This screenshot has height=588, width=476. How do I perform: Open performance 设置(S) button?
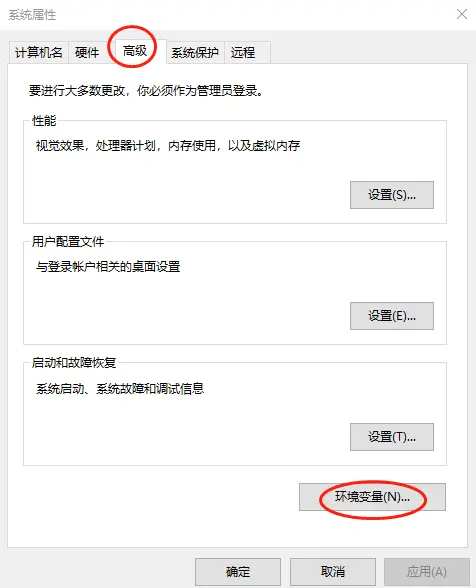pyautogui.click(x=392, y=195)
